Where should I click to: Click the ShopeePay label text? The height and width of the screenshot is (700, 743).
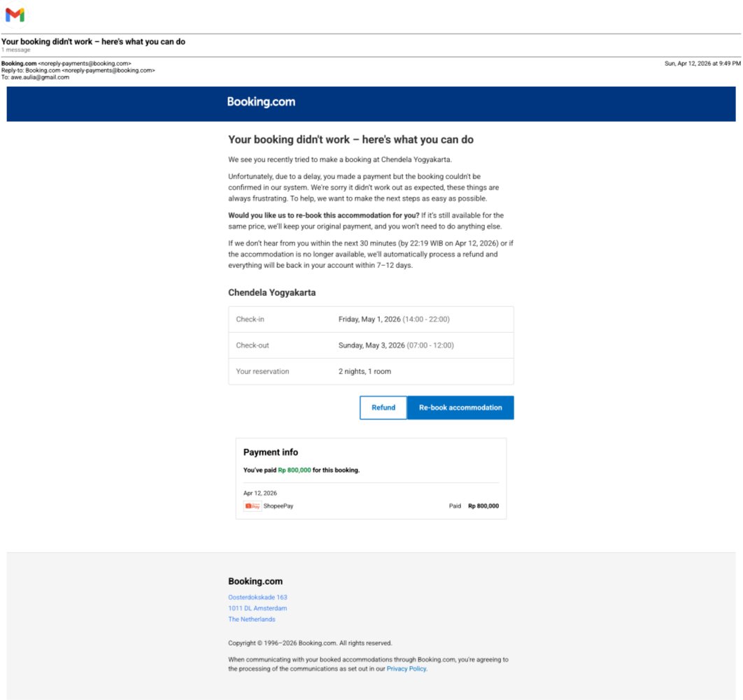278,506
